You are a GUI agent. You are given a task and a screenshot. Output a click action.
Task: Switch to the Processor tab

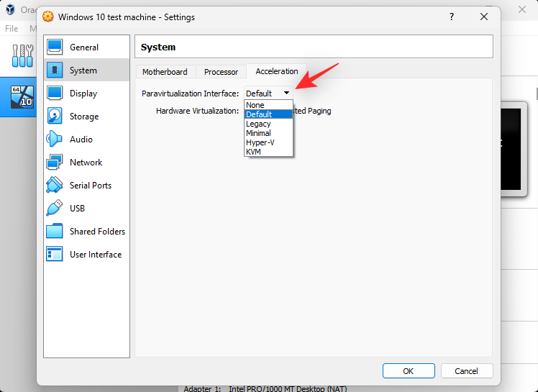(x=221, y=72)
